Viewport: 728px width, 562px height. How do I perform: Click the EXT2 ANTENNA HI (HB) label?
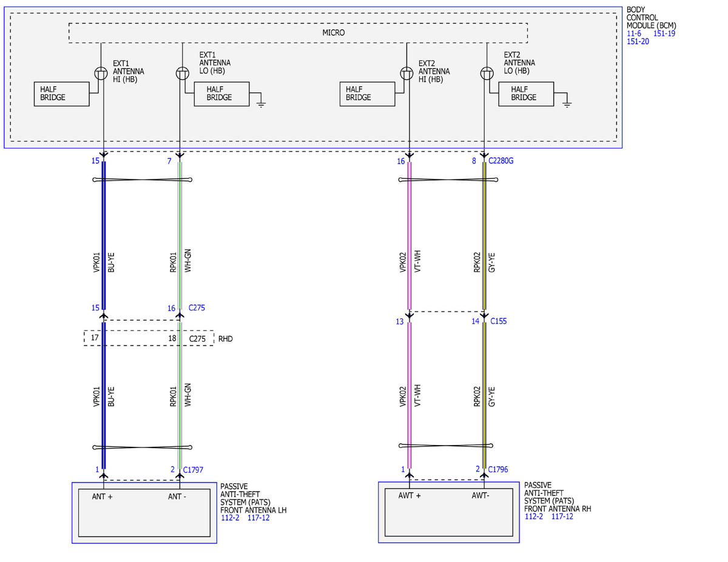coord(434,72)
